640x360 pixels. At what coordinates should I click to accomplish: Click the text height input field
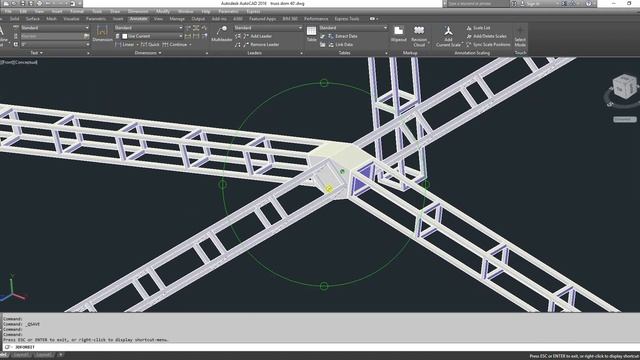[x=55, y=44]
